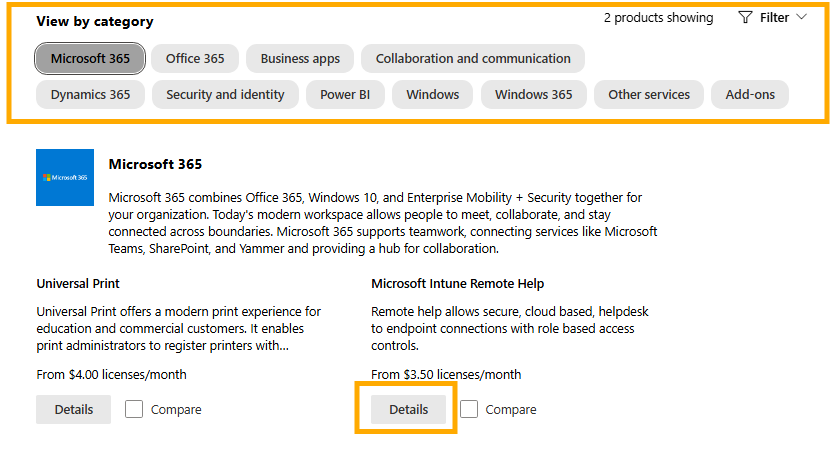Open the Other services category
Image resolution: width=830 pixels, height=454 pixels.
[x=648, y=94]
